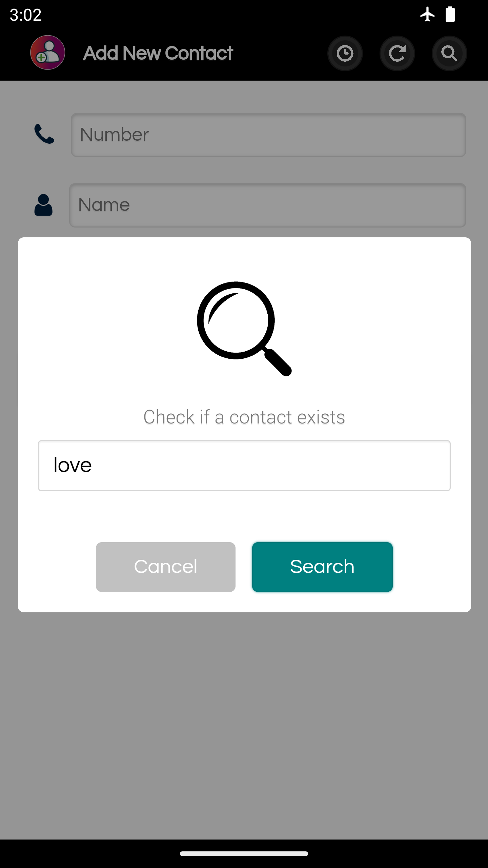Focus the Number input field
The width and height of the screenshot is (488, 868).
click(268, 135)
